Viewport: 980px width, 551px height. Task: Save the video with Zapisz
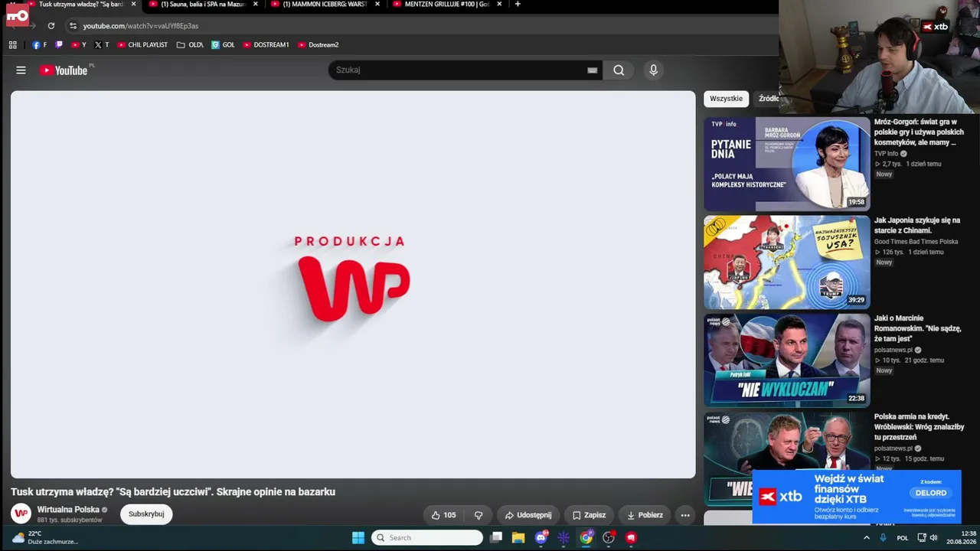click(x=589, y=515)
